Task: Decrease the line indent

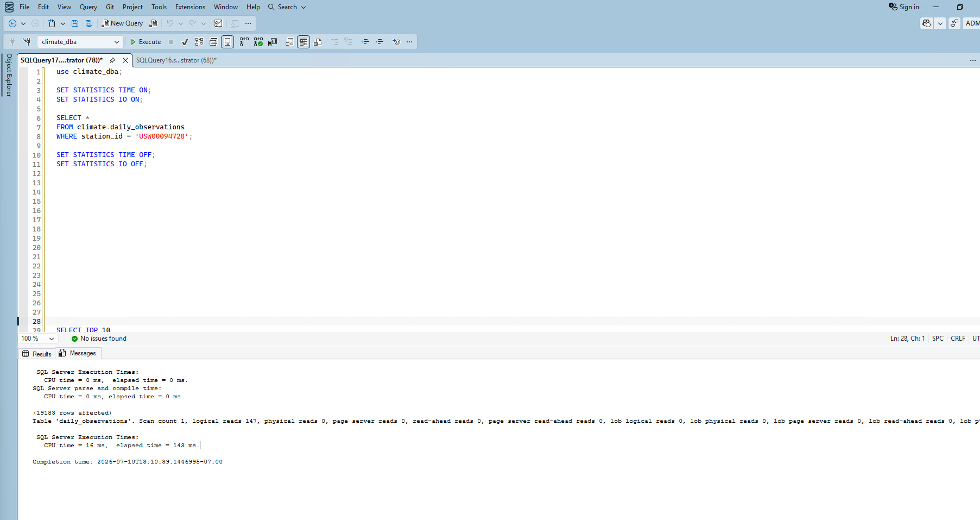Action: pos(365,42)
